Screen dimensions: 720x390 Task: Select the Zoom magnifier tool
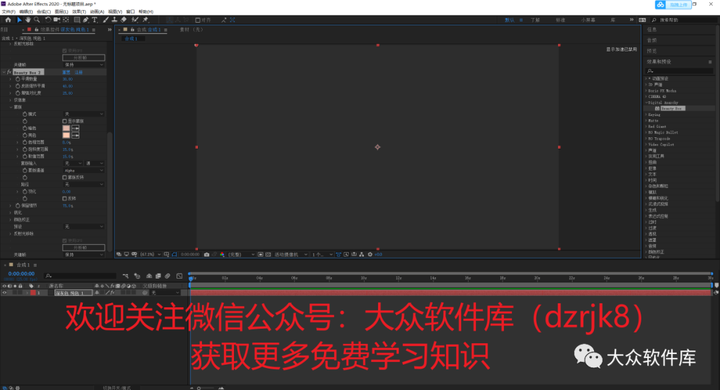[x=37, y=20]
